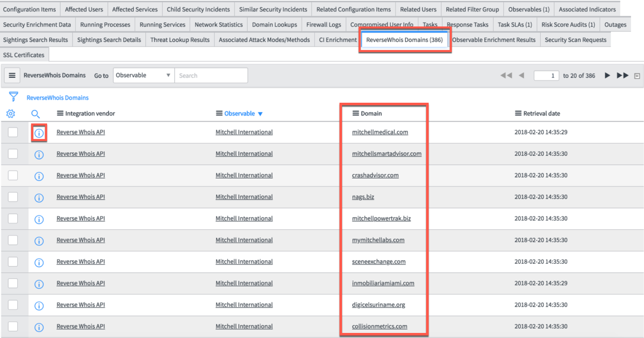The image size is (644, 338).
Task: Select the Observables (1) tab
Action: (528, 9)
